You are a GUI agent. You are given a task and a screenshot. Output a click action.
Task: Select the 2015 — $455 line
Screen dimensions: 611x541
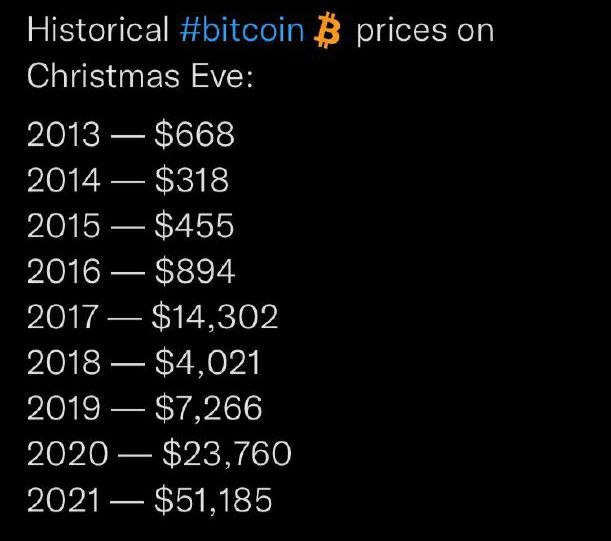[131, 226]
